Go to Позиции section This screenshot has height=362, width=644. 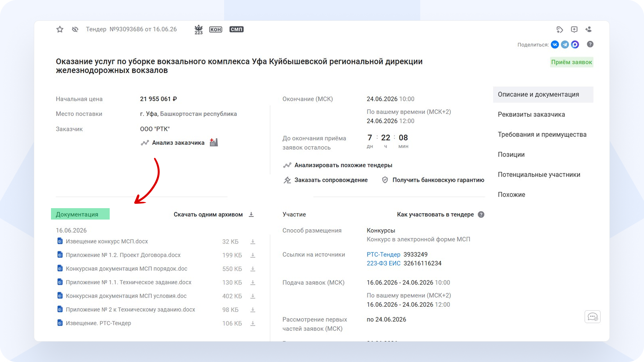pyautogui.click(x=511, y=155)
